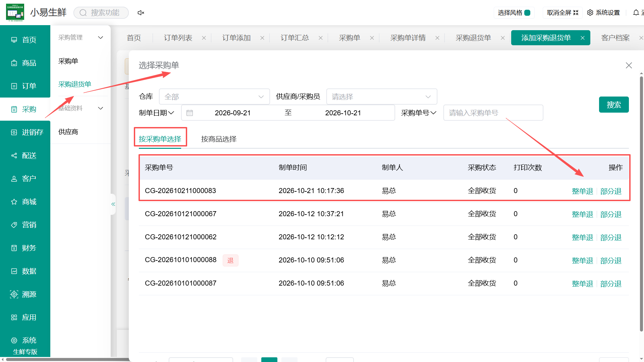
Task: Switch to the 采购退货单 tab
Action: [473, 38]
